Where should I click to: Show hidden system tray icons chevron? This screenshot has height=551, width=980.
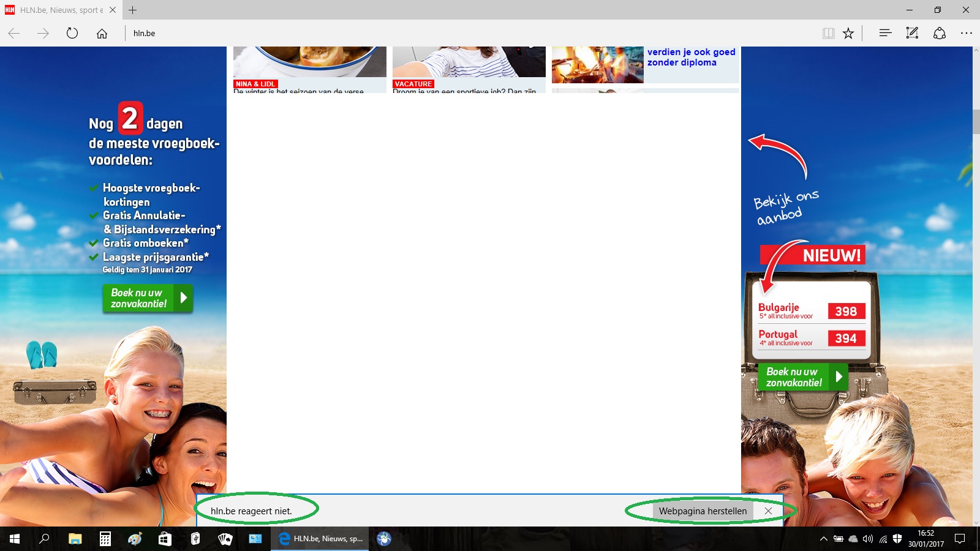click(823, 539)
